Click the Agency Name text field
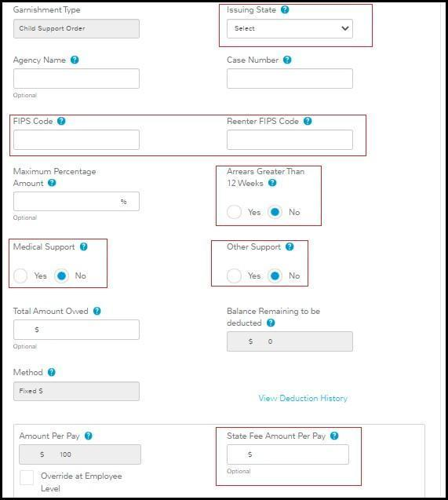Screen dimensions: 448x500 click(76, 78)
